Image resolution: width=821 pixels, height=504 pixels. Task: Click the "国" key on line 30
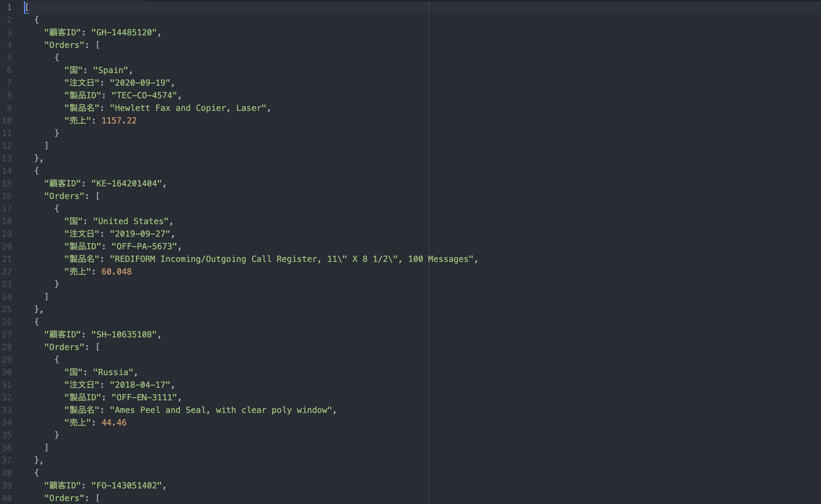[x=74, y=372]
